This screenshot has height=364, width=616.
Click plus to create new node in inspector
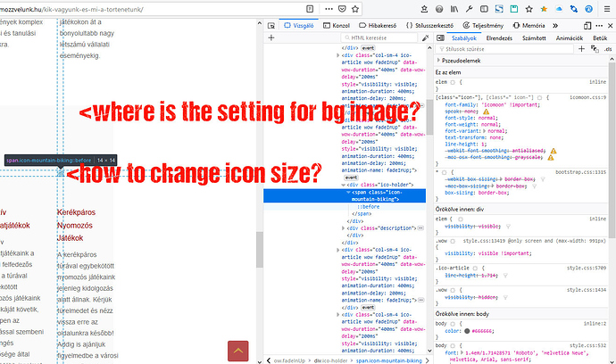tap(271, 37)
